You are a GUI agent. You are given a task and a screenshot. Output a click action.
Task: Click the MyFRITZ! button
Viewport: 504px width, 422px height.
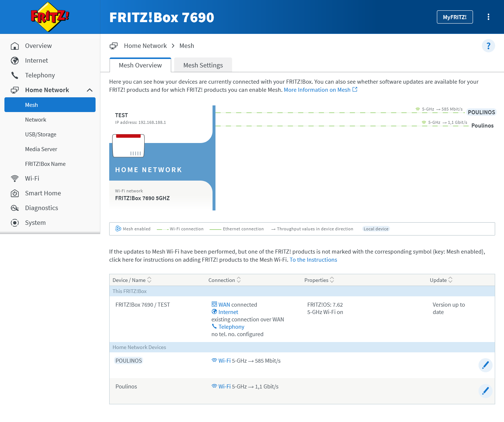pyautogui.click(x=455, y=17)
